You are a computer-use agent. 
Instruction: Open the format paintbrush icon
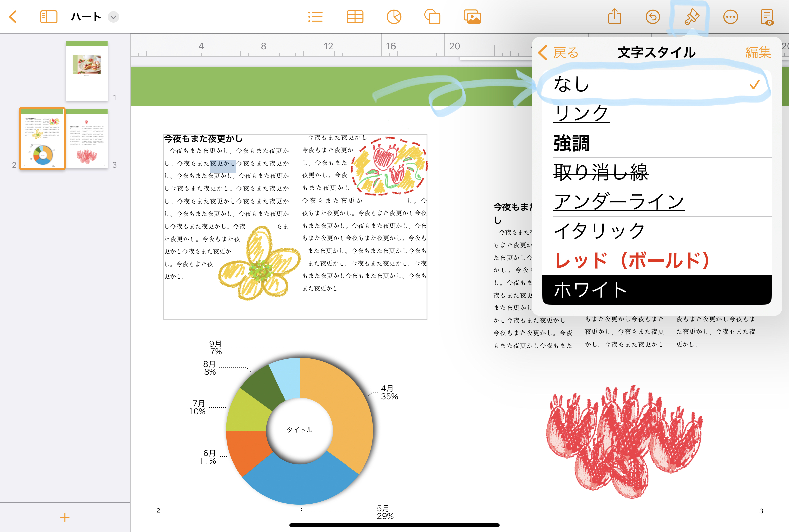point(691,17)
